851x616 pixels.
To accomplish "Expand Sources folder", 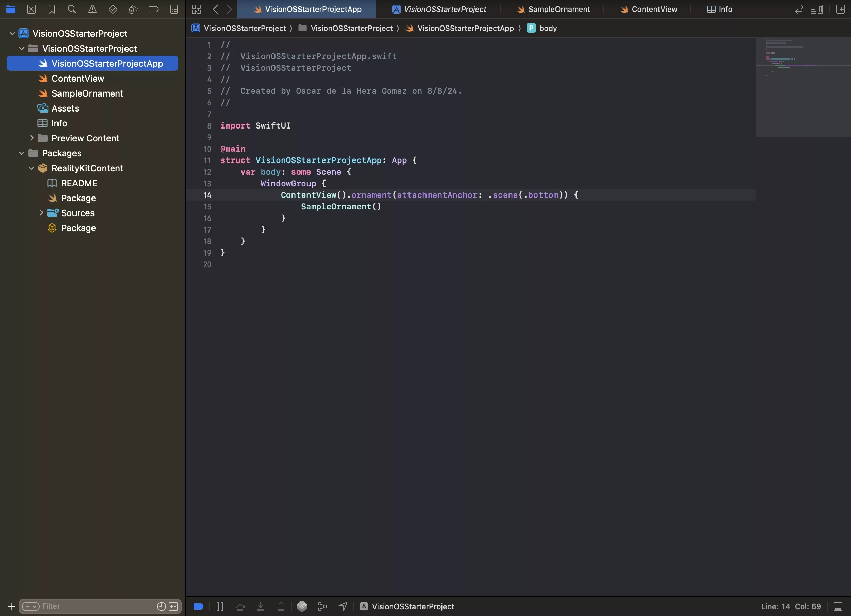I will 41,212.
